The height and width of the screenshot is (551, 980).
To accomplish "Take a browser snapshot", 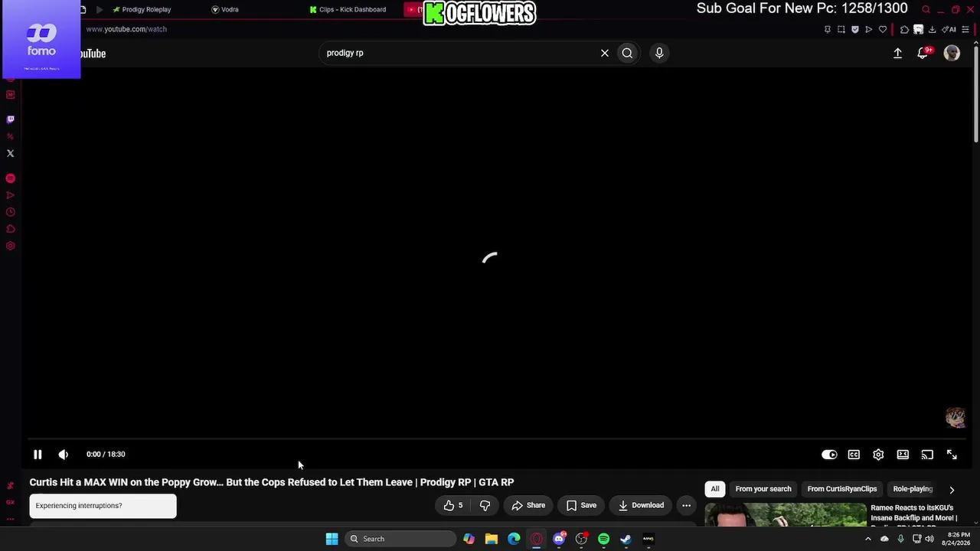I will pos(841,30).
